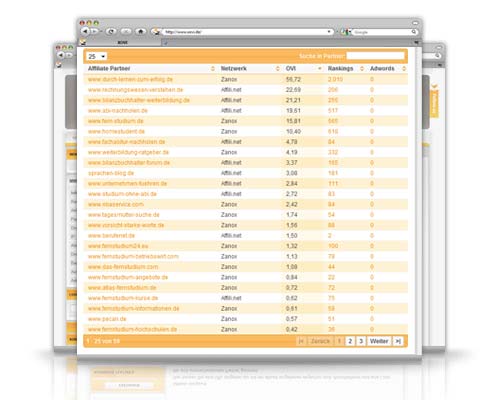Image resolution: width=500 pixels, height=400 pixels.
Task: Click the Netzwerk column header
Action: point(234,68)
